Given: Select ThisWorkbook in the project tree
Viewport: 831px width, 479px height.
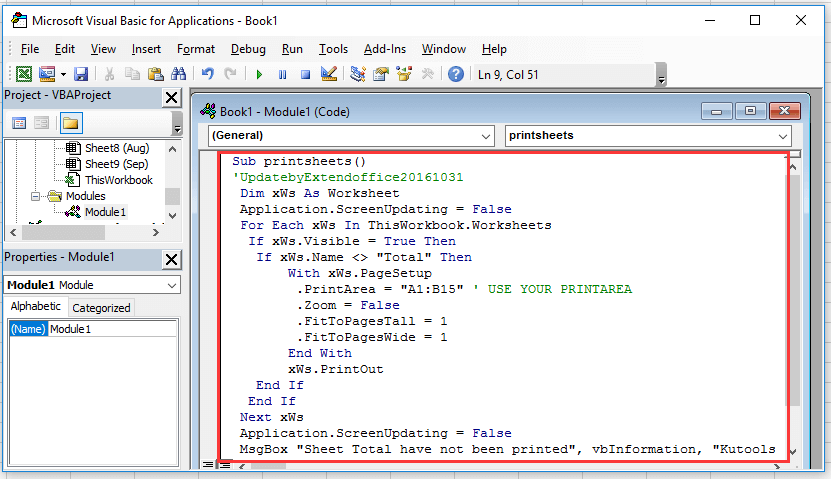Looking at the screenshot, I should tap(118, 180).
